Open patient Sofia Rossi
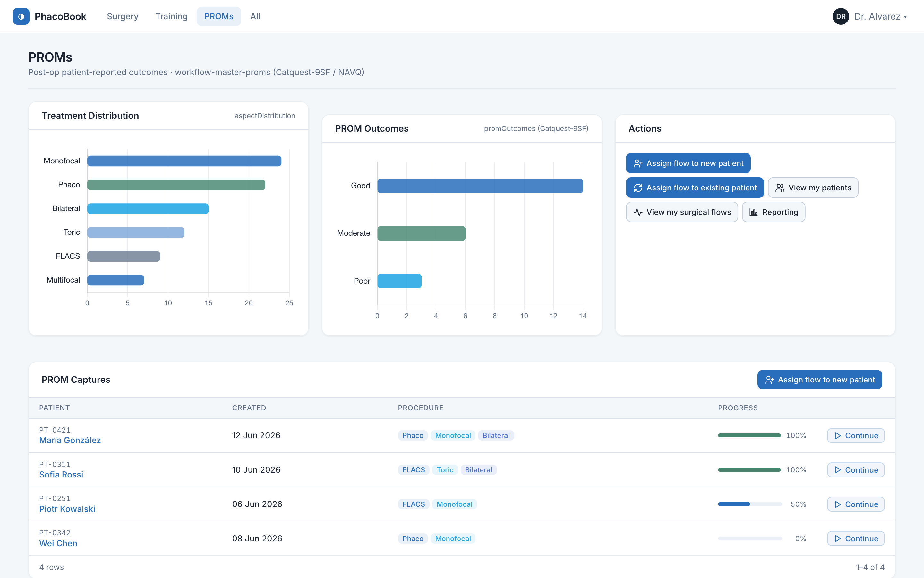924x578 pixels. pos(61,475)
